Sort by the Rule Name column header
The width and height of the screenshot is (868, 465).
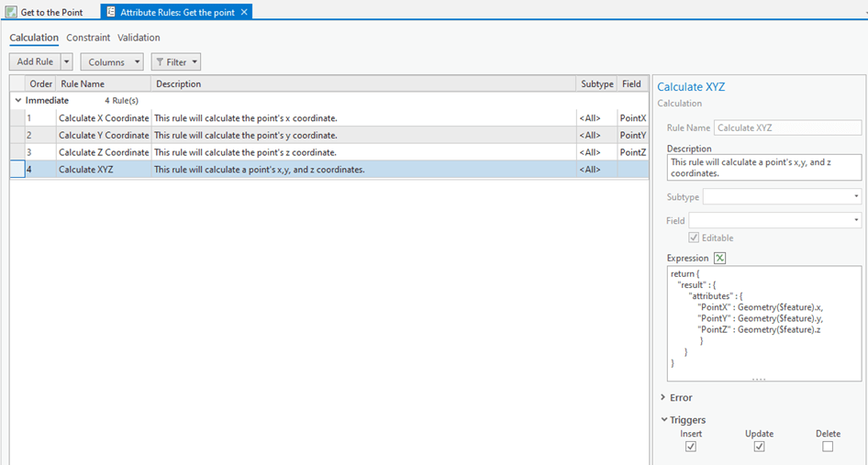coord(104,83)
